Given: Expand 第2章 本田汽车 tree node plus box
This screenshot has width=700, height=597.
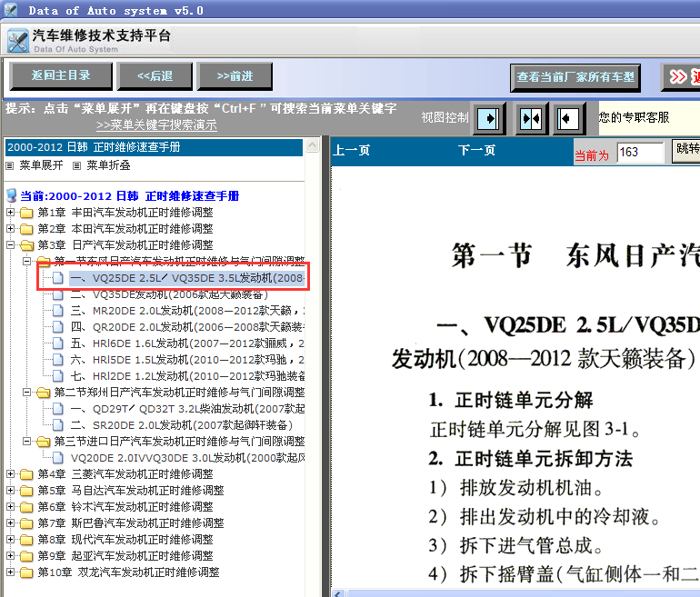Looking at the screenshot, I should point(10,229).
